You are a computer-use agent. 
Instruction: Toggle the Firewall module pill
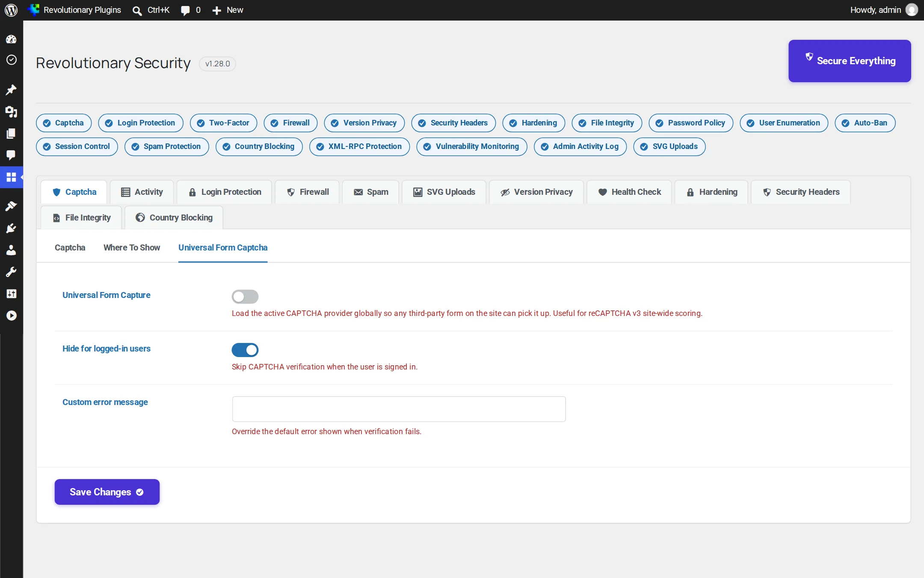click(x=290, y=123)
